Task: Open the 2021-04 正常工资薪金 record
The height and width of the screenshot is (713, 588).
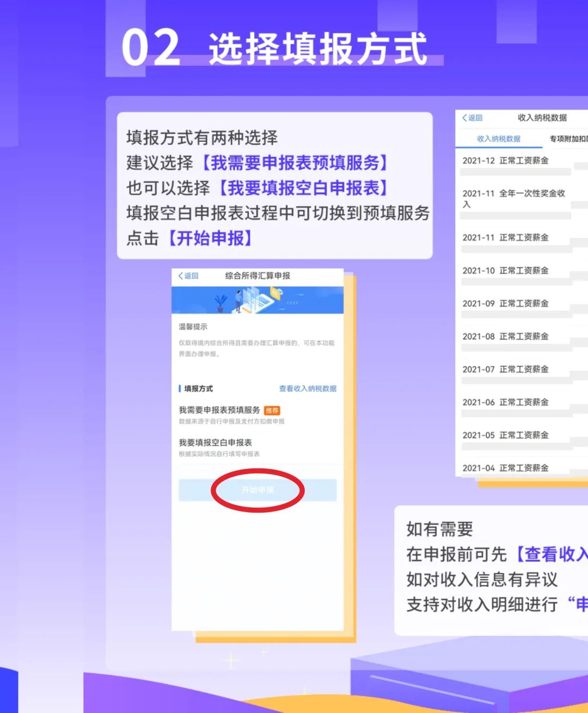Action: tap(522, 469)
